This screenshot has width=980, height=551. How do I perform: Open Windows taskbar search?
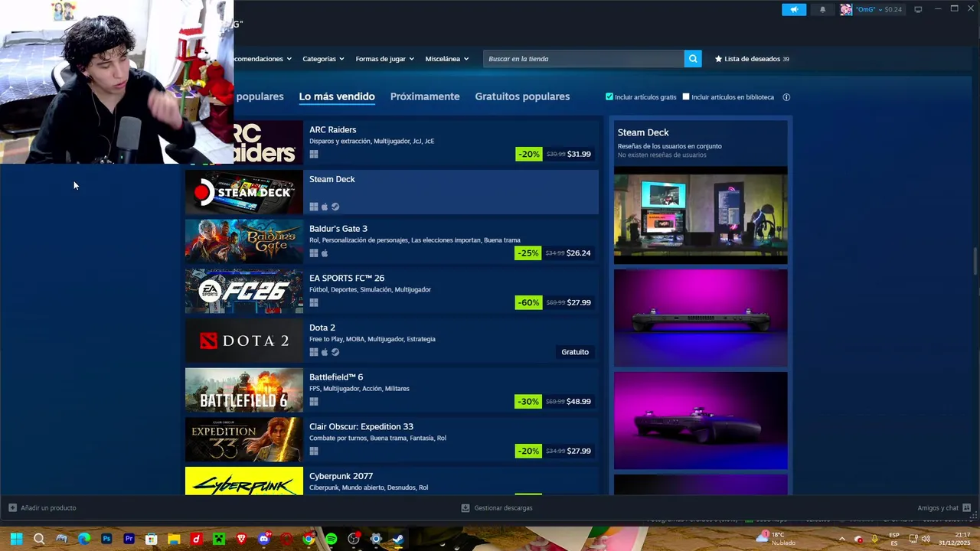39,539
